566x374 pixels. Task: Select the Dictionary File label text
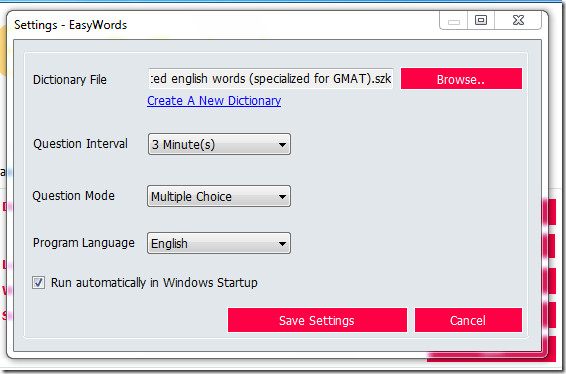point(70,80)
